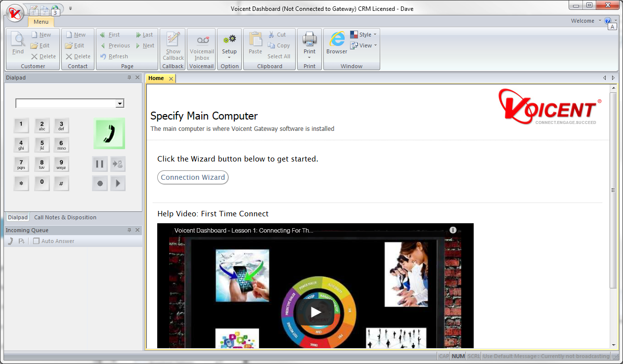Click the Find customer icon
The image size is (623, 364).
point(18,43)
